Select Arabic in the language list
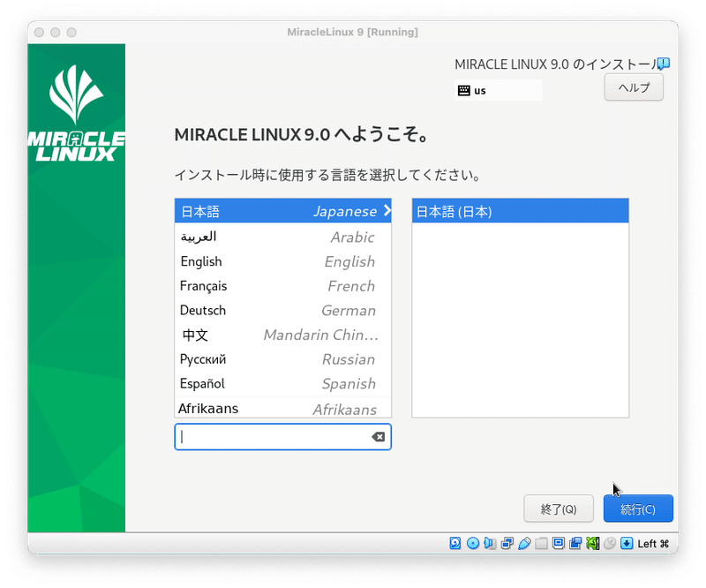 coord(282,237)
